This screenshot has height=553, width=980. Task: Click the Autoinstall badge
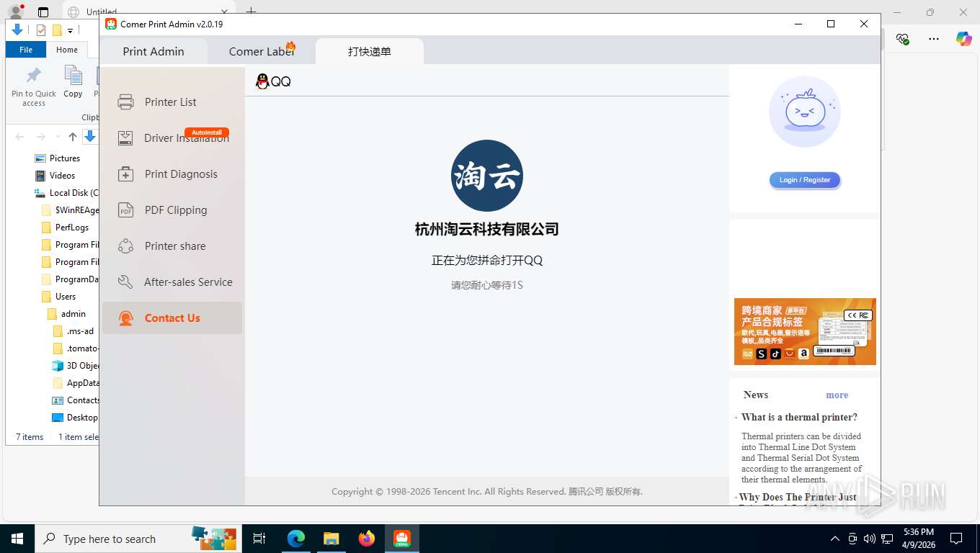point(207,132)
